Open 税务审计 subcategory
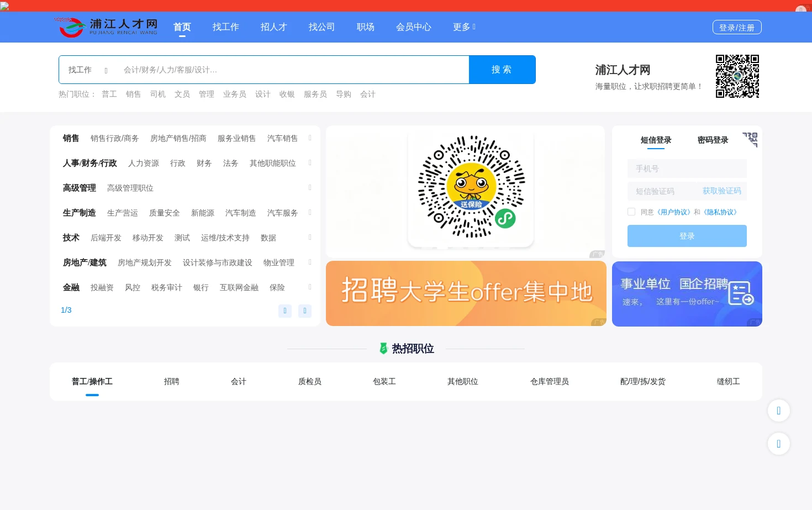 pos(167,287)
